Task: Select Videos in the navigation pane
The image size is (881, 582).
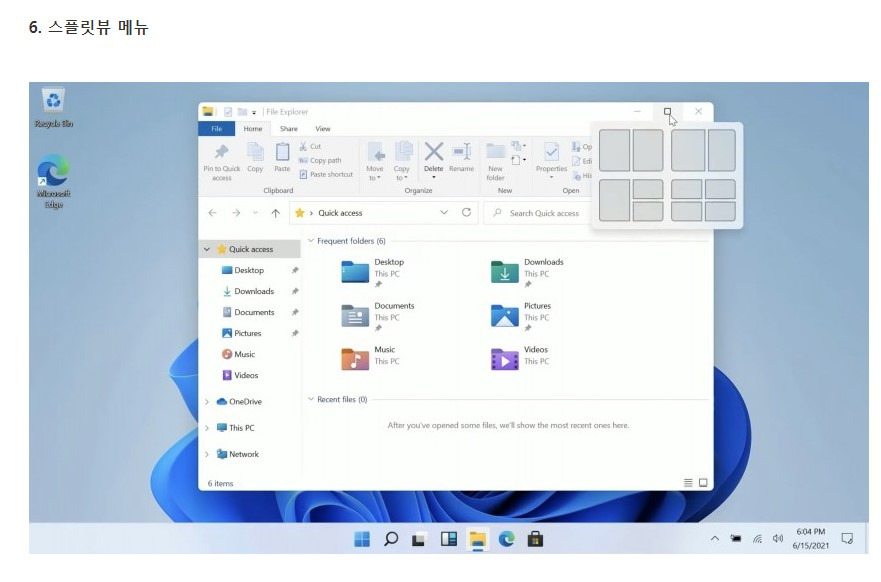Action: click(x=246, y=375)
